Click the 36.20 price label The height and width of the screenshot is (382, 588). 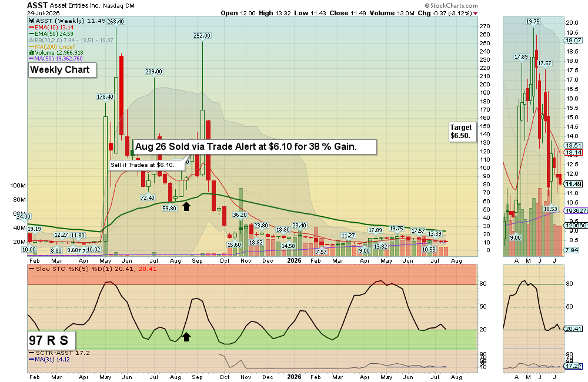click(240, 215)
